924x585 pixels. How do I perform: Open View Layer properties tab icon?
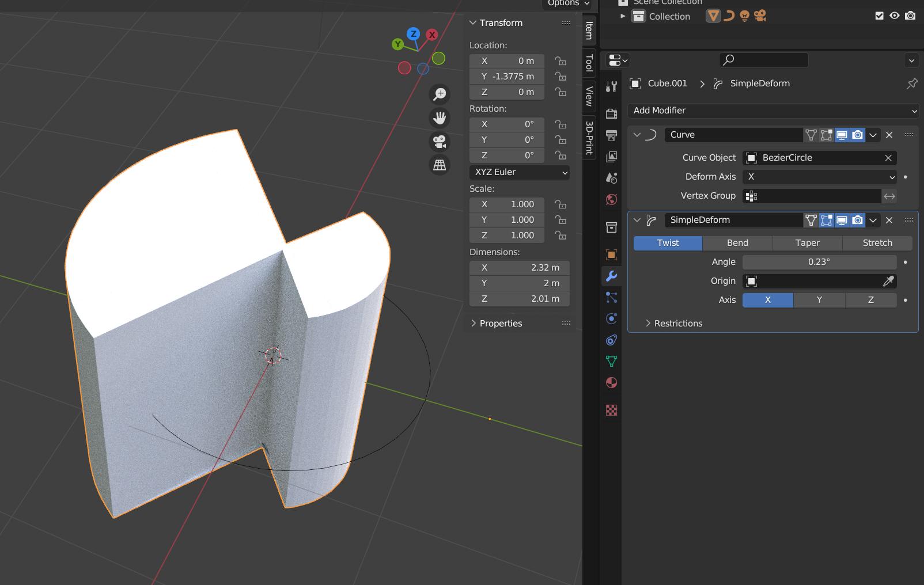(611, 156)
